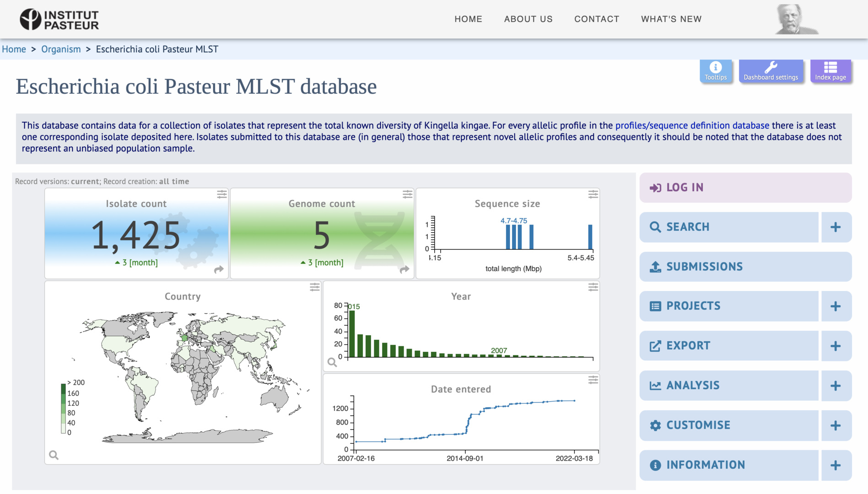The image size is (868, 494).
Task: Open Sequence size panel settings icon
Action: coord(593,194)
